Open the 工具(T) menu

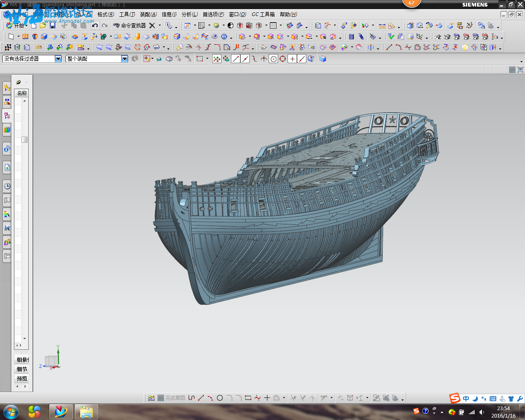[x=127, y=14]
